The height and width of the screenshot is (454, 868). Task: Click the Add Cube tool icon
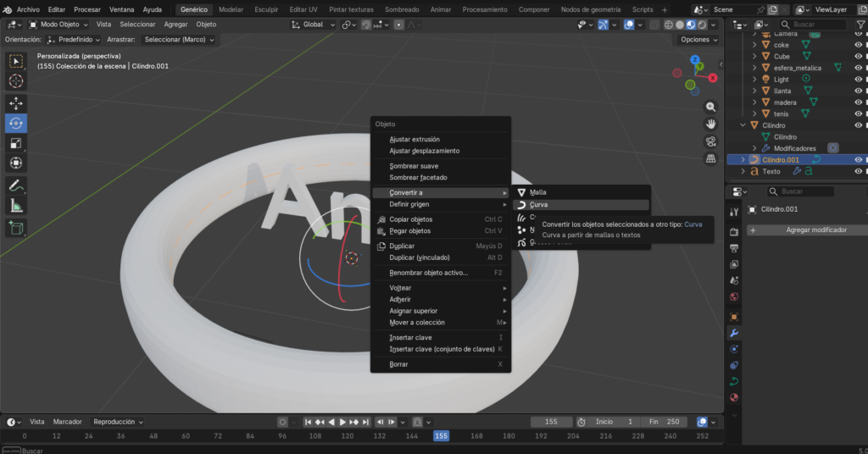tap(16, 227)
